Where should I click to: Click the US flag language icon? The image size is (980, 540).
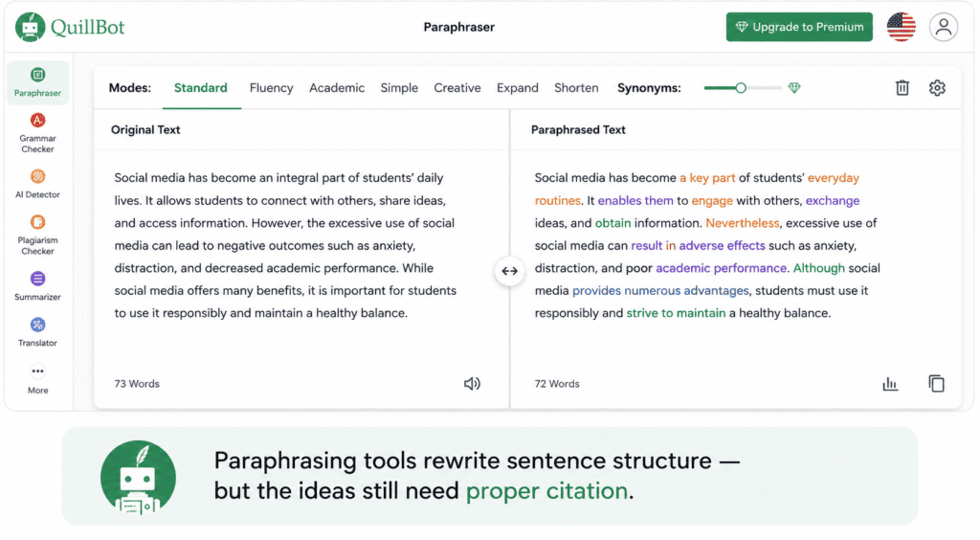pos(902,27)
